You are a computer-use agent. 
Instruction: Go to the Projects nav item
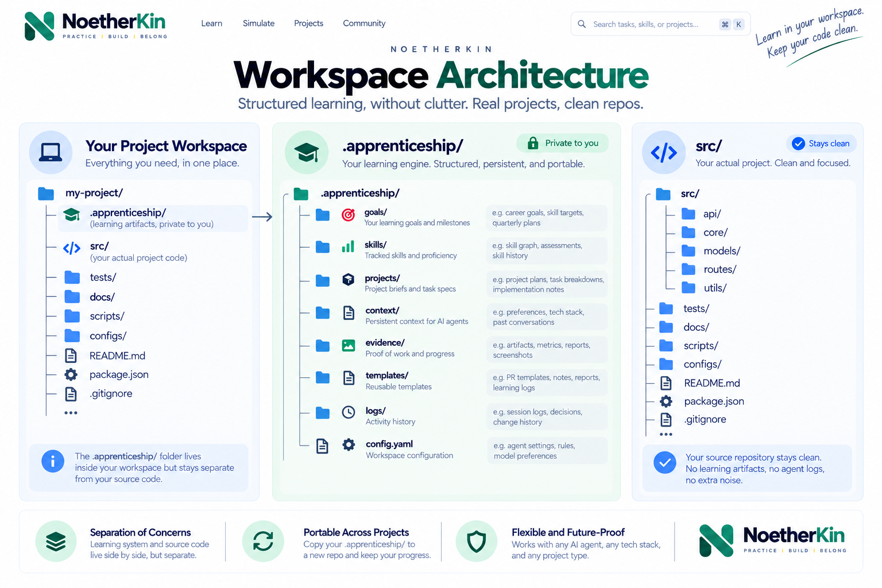point(308,24)
